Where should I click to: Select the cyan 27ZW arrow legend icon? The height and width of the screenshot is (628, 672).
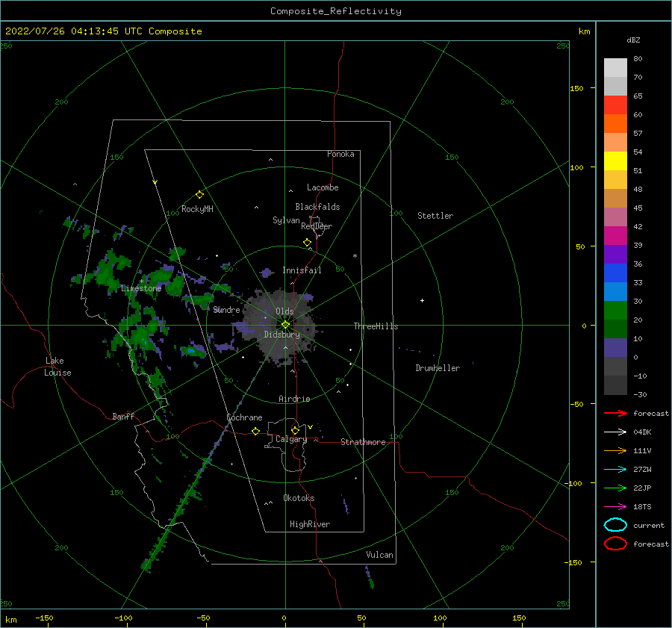click(615, 470)
